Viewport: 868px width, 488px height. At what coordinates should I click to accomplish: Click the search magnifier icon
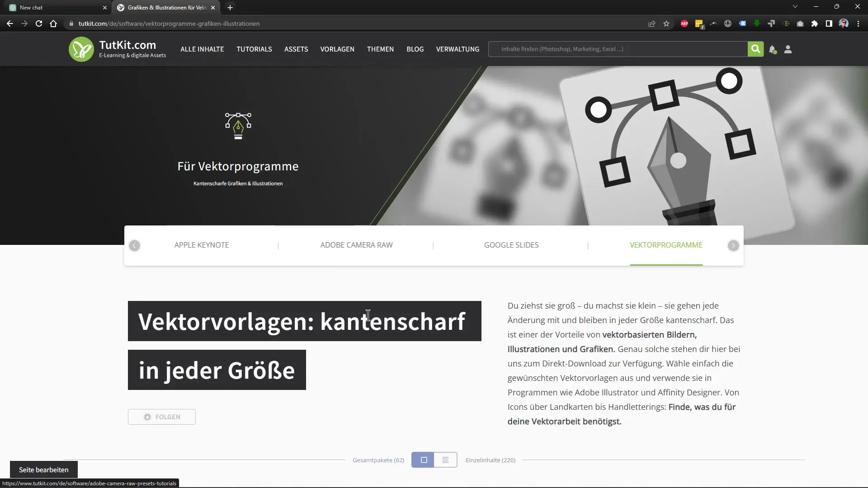(755, 49)
